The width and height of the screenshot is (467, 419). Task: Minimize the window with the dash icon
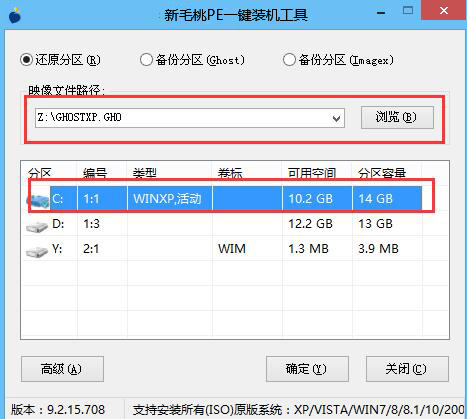coord(381,13)
